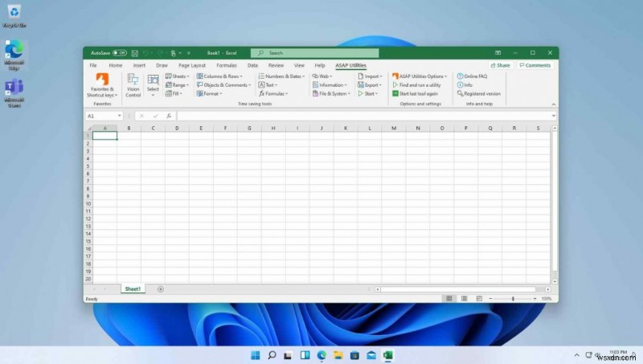Open Microsoft Teams desktop shortcut

coord(14,92)
